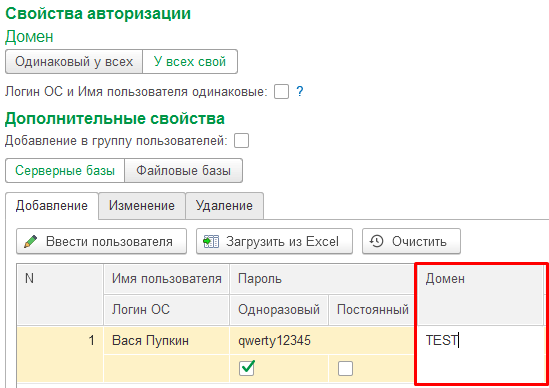Screen dimensions: 549x388
Task: Open the Добавление tab
Action: [52, 206]
